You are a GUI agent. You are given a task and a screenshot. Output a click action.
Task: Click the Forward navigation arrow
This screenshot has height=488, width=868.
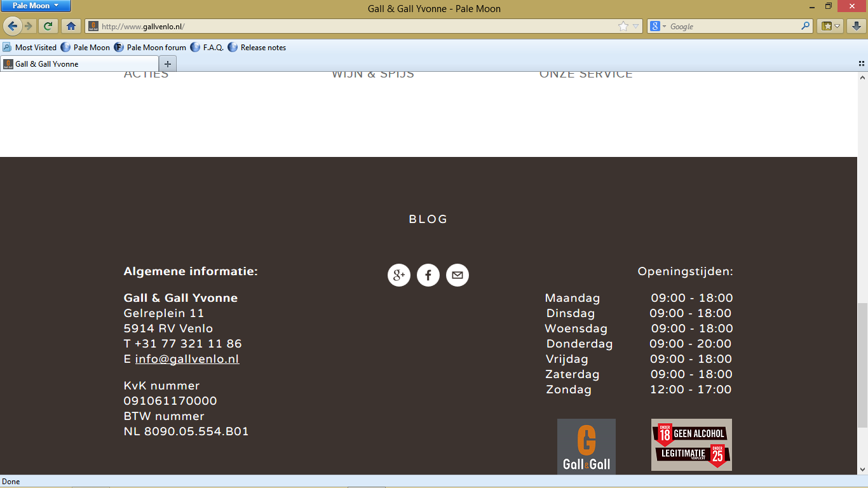click(x=28, y=26)
